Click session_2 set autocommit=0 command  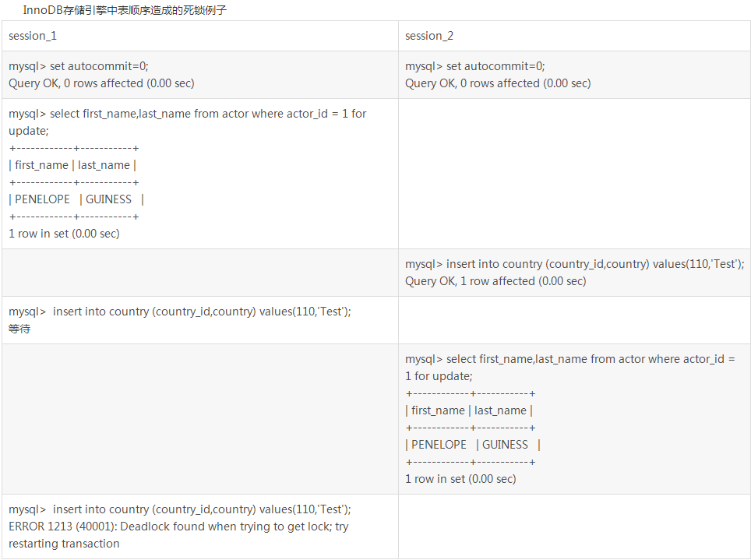(475, 66)
